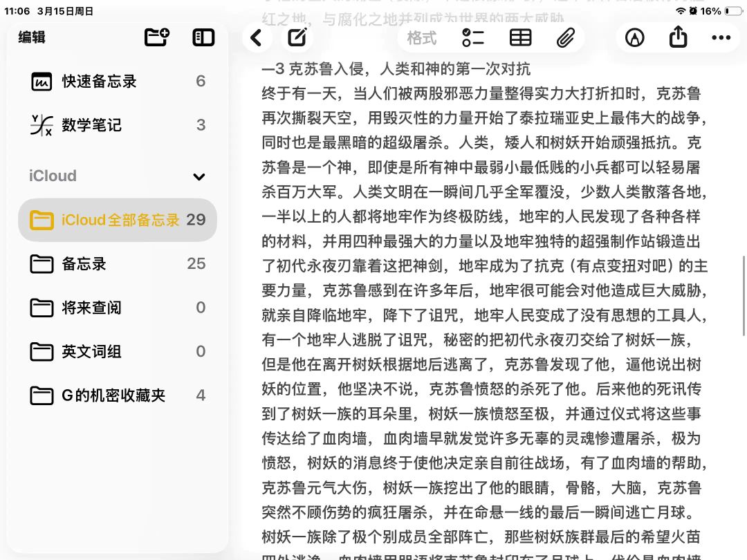Open the G的机密收藏夹 folder
Image resolution: width=747 pixels, height=560 pixels.
pos(118,395)
